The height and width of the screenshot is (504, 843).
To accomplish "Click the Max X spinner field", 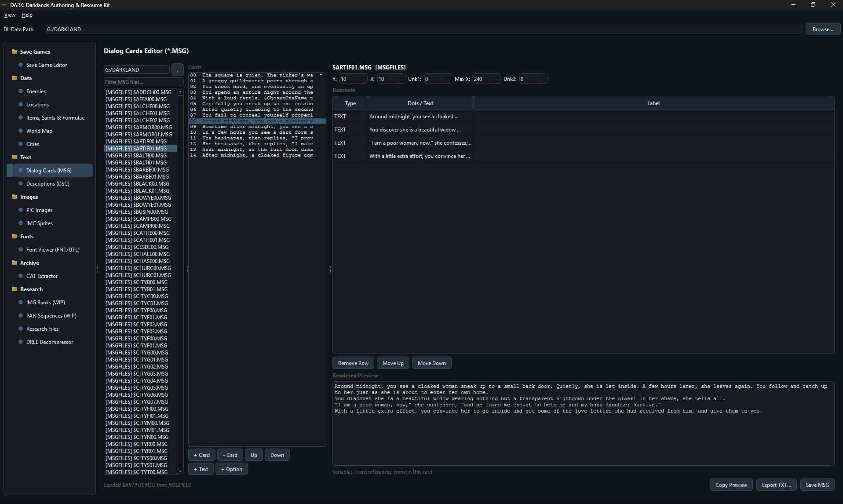I will [x=486, y=79].
